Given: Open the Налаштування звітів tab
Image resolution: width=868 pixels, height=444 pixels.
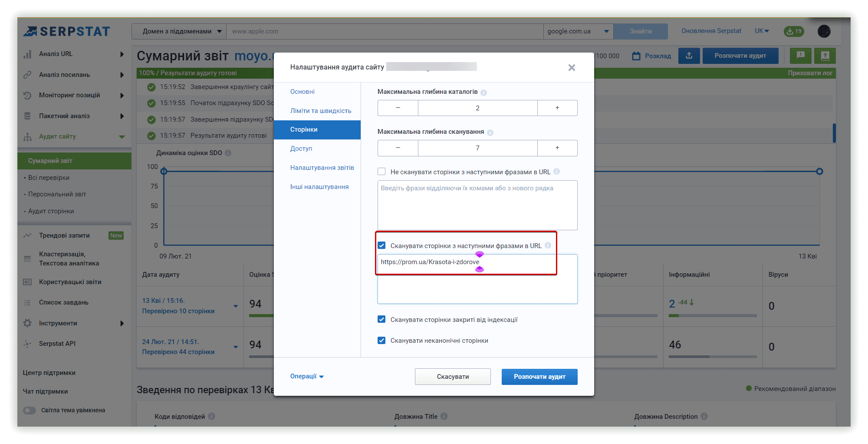Looking at the screenshot, I should coord(322,168).
